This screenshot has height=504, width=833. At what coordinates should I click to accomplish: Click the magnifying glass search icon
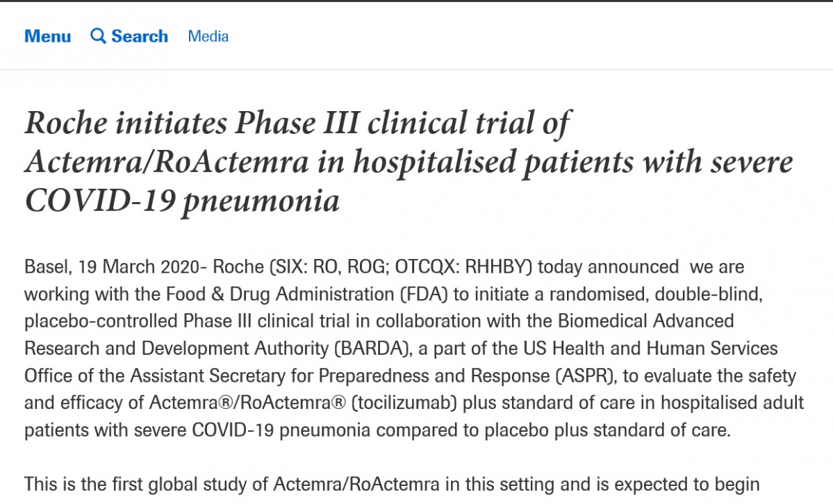98,36
